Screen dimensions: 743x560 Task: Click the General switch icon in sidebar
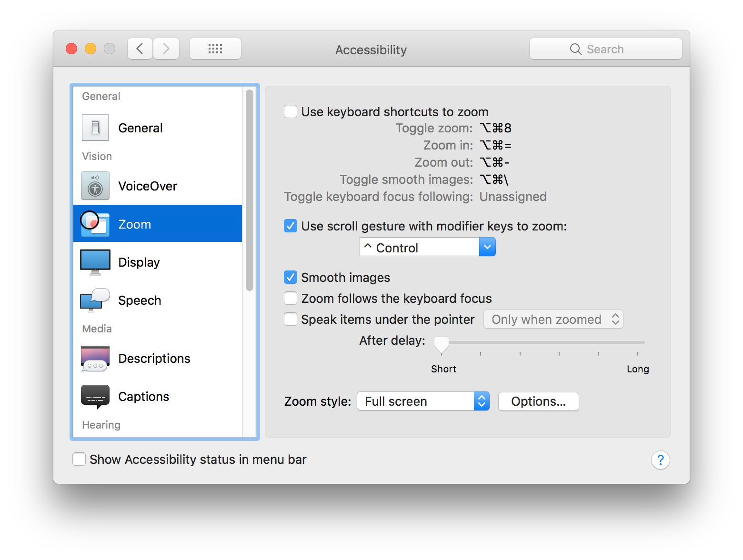coord(95,128)
